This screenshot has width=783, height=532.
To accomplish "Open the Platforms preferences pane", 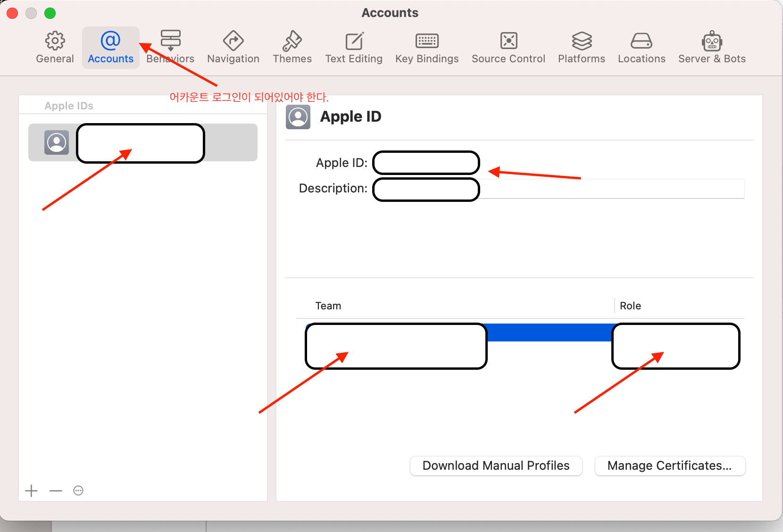I will [x=582, y=48].
